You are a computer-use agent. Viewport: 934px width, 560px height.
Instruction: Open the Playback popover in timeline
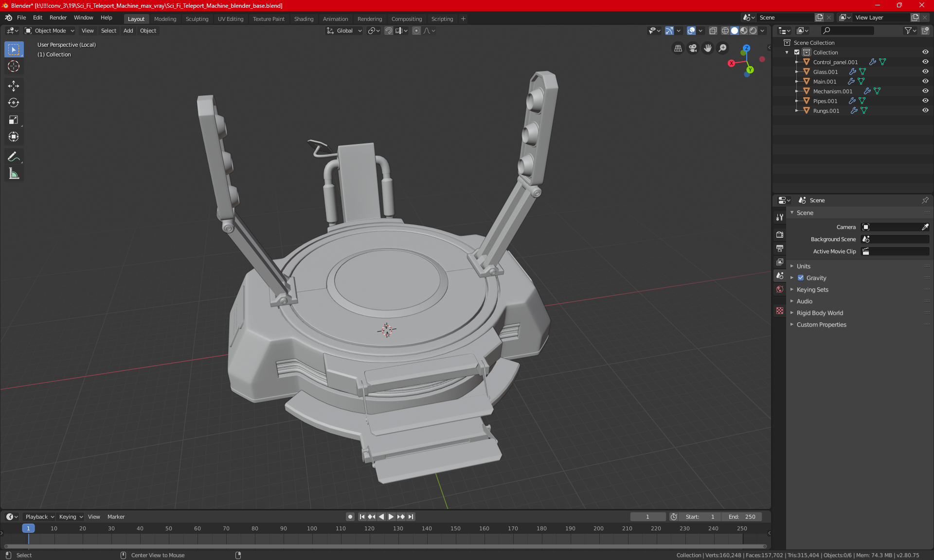click(39, 517)
